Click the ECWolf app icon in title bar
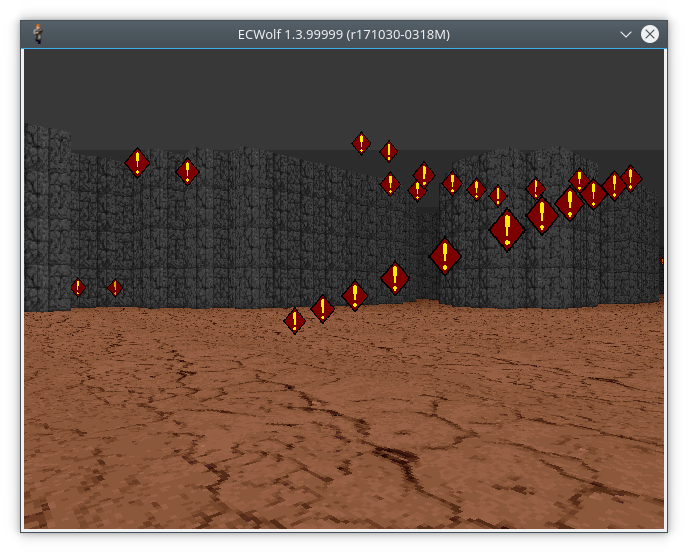The height and width of the screenshot is (553, 688). [38, 34]
